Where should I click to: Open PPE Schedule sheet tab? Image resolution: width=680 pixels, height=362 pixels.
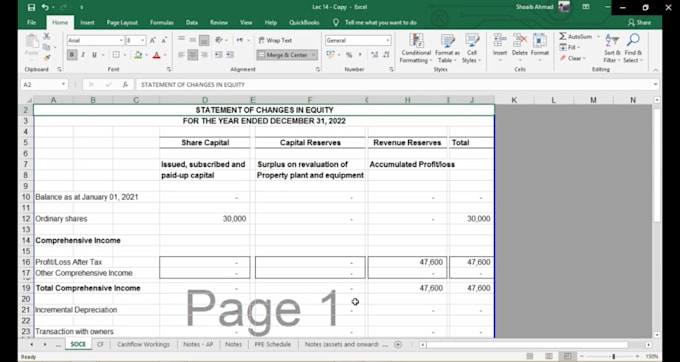click(x=272, y=344)
